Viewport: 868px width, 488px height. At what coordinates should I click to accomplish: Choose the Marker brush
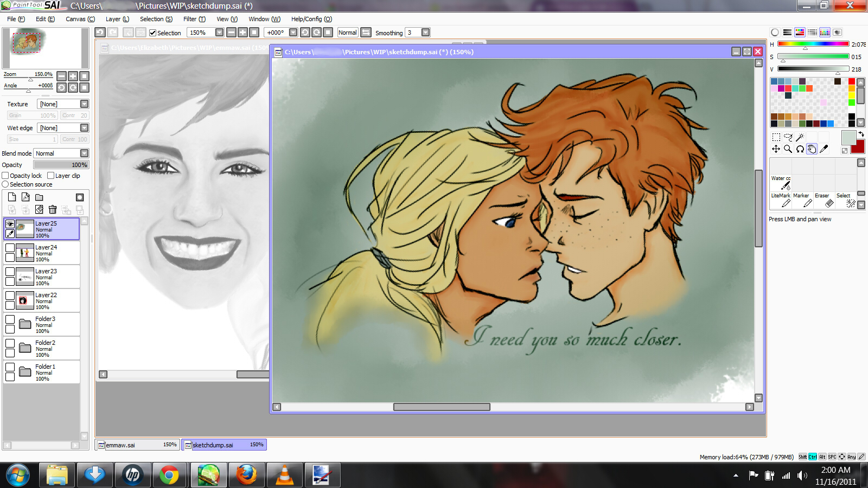coord(802,200)
